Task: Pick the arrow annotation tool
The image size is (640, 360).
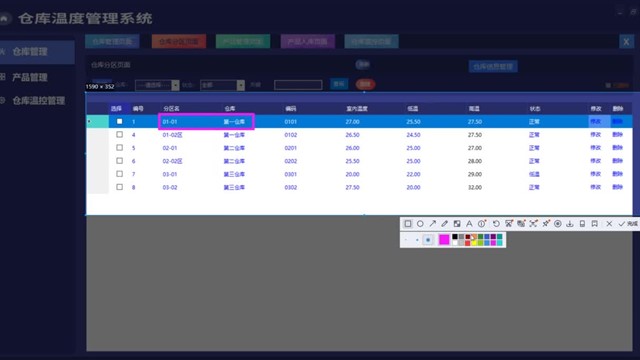Action: pyautogui.click(x=432, y=224)
